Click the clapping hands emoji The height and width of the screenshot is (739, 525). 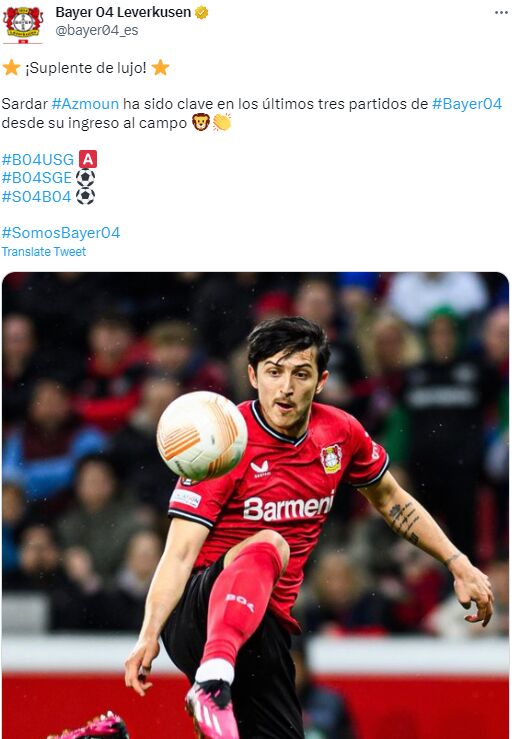pyautogui.click(x=221, y=123)
